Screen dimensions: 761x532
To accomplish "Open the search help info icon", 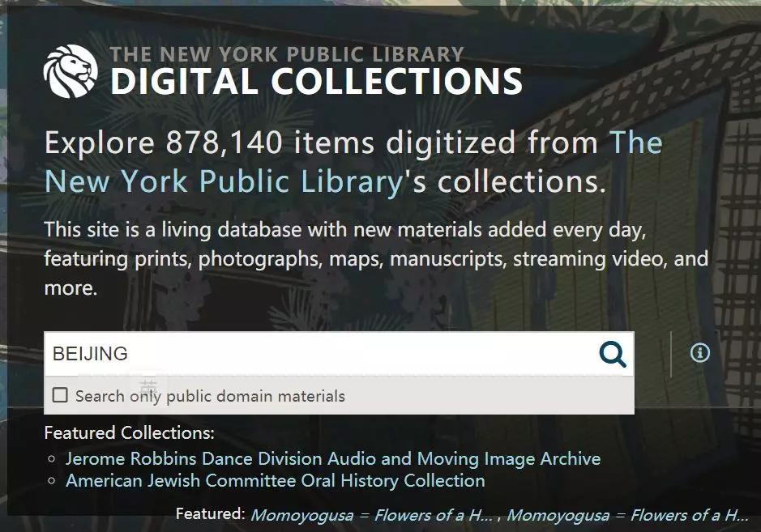I will coord(699,352).
